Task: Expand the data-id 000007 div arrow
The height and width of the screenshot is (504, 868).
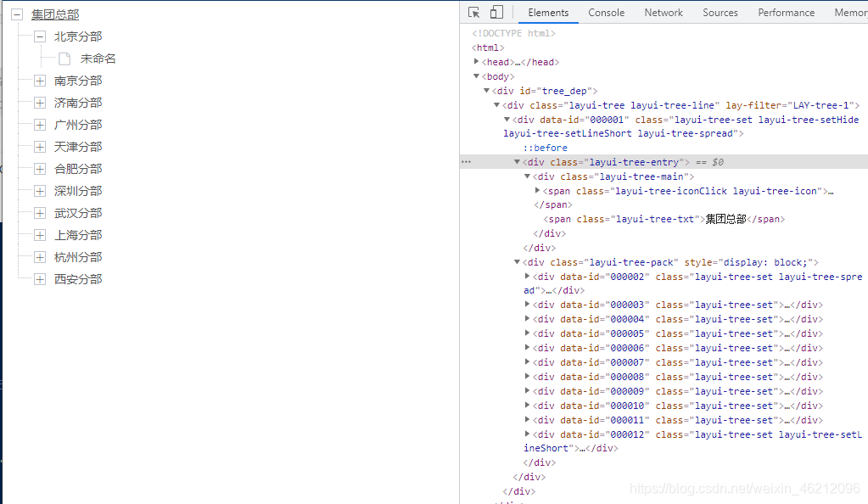Action: (527, 361)
